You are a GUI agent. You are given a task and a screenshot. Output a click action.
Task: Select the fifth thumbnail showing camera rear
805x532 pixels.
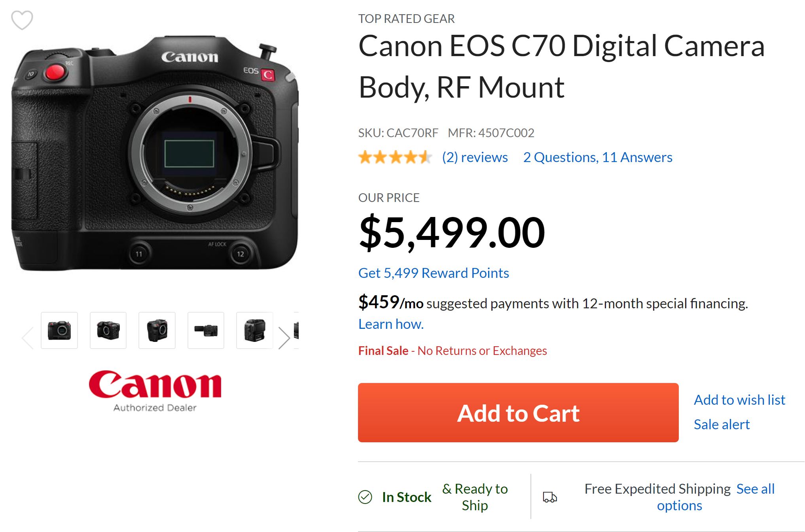255,330
